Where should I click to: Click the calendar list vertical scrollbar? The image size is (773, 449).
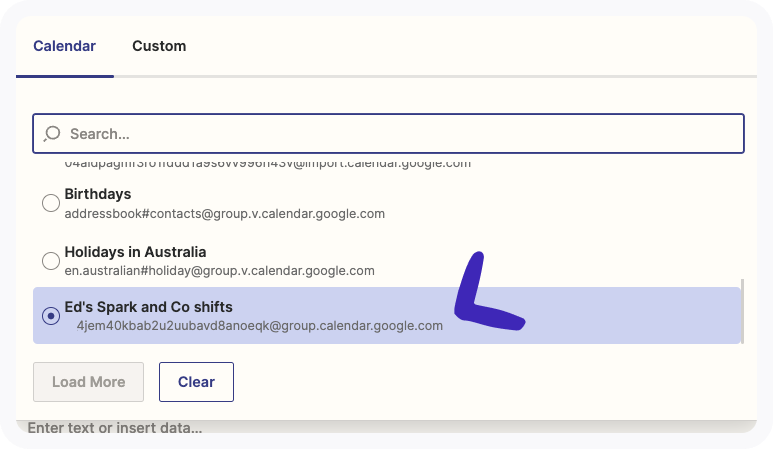[x=742, y=310]
